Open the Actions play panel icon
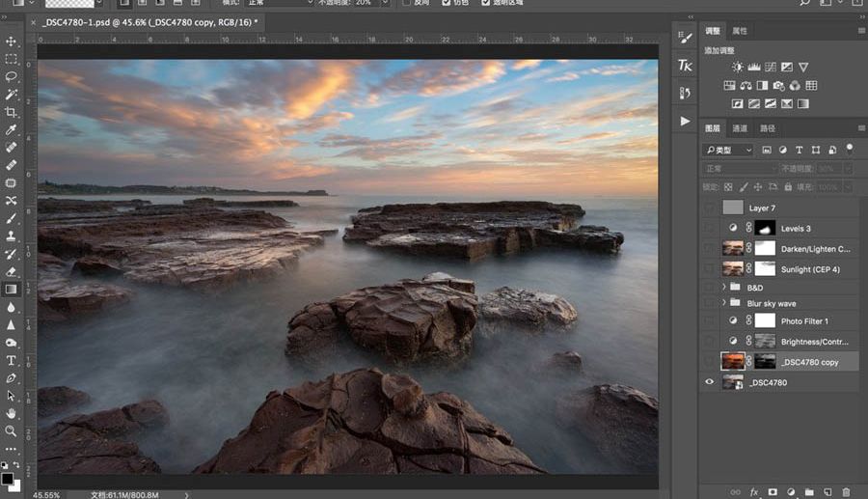The image size is (868, 499). [685, 121]
